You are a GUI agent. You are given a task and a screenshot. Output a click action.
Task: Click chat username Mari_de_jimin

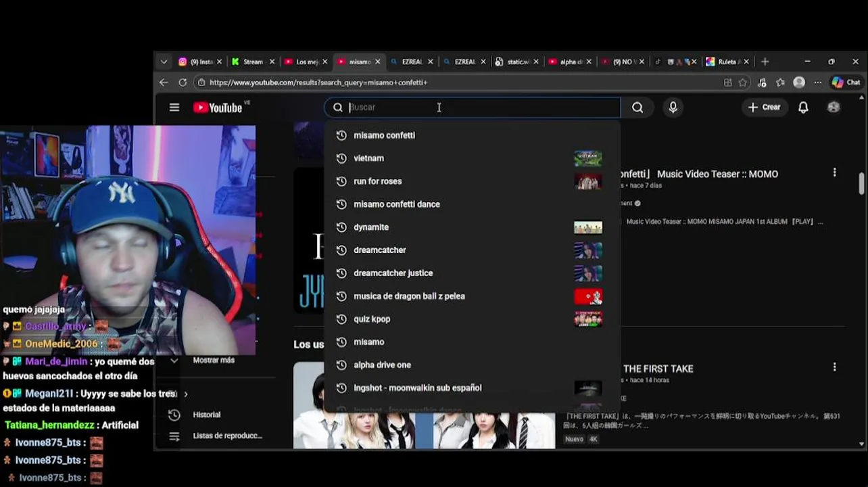click(x=57, y=362)
